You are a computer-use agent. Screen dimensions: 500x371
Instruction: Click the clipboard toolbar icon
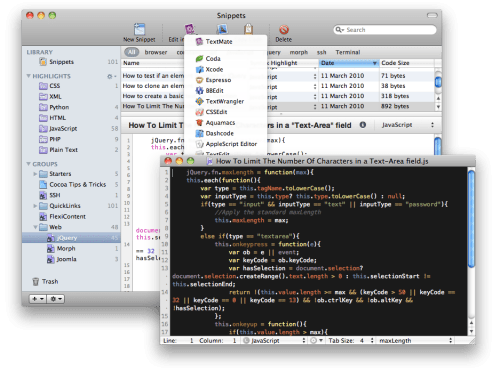pyautogui.click(x=248, y=29)
